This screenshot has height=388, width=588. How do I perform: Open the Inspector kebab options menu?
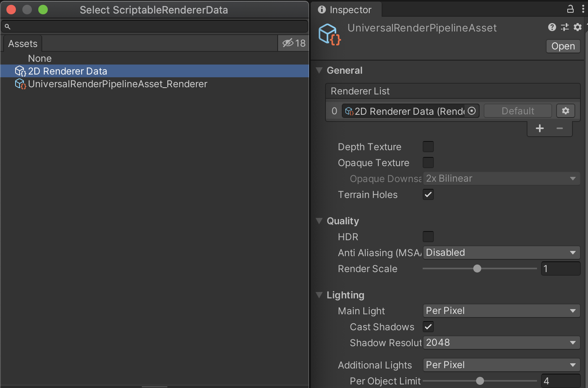tap(583, 9)
